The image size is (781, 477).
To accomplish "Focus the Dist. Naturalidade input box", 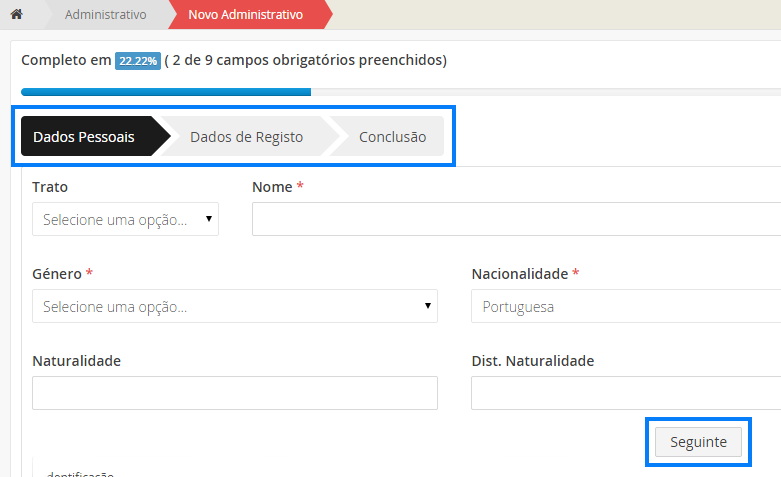I will [625, 393].
